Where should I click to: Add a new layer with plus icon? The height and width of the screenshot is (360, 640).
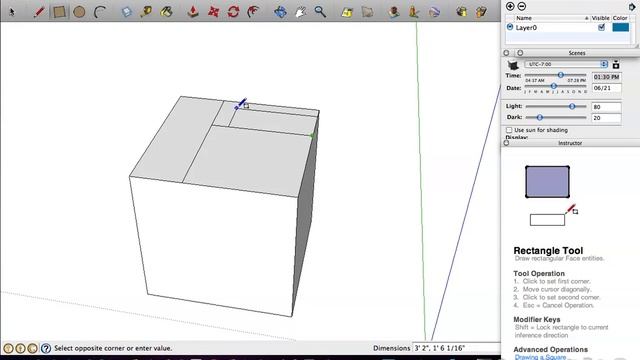pyautogui.click(x=510, y=6)
